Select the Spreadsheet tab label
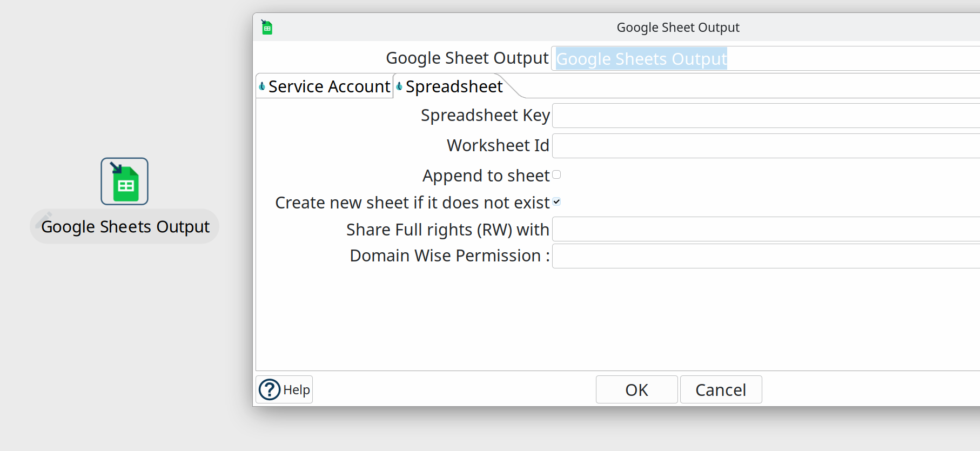 pos(454,86)
